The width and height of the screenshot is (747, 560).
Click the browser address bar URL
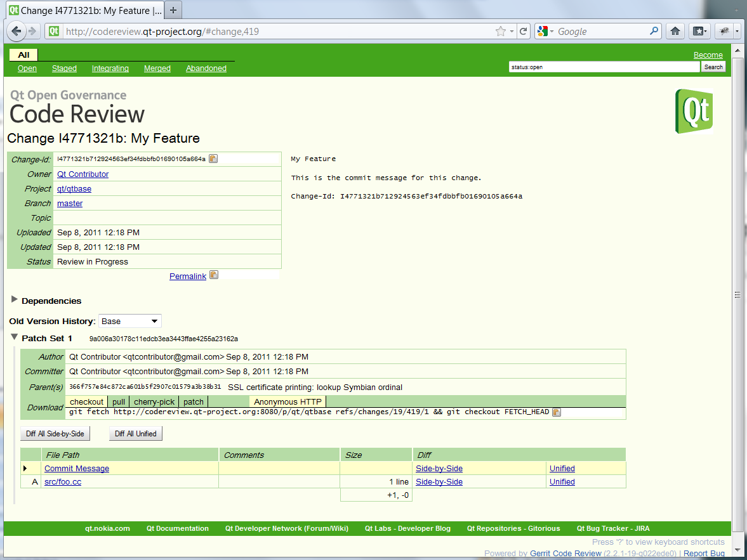point(162,32)
